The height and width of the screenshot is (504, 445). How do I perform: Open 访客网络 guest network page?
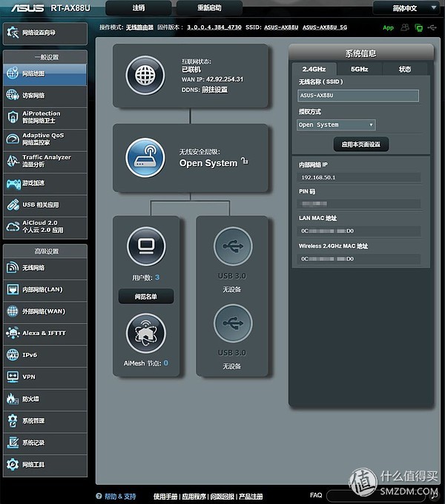[x=45, y=96]
